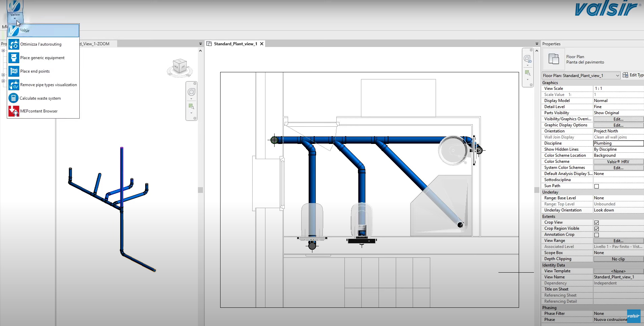Click the plan view scroll-up arrow
Viewport: 644px width, 326px height.
click(x=537, y=51)
